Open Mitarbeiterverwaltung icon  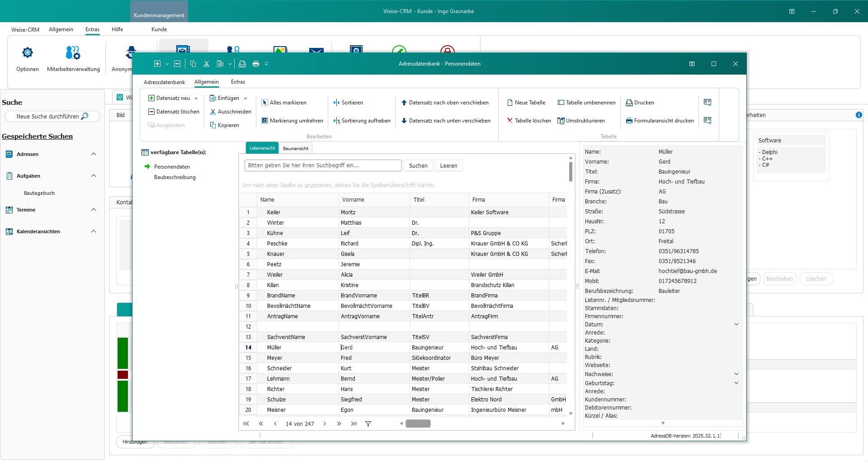[x=73, y=53]
